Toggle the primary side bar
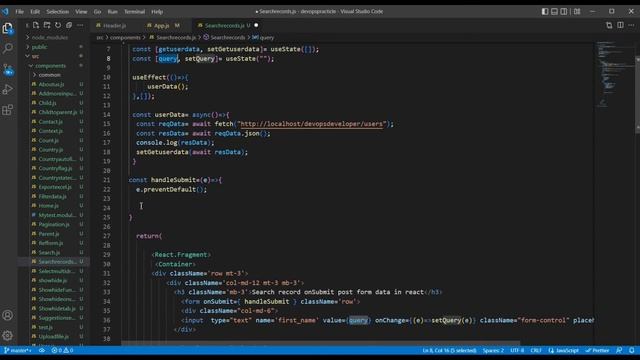The image size is (640, 360). [x=545, y=11]
